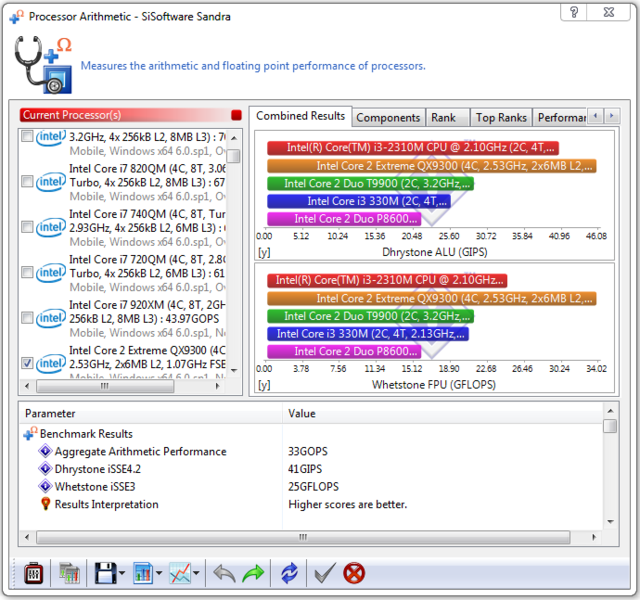This screenshot has height=600, width=640.
Task: Switch to the Rank tab
Action: [447, 118]
